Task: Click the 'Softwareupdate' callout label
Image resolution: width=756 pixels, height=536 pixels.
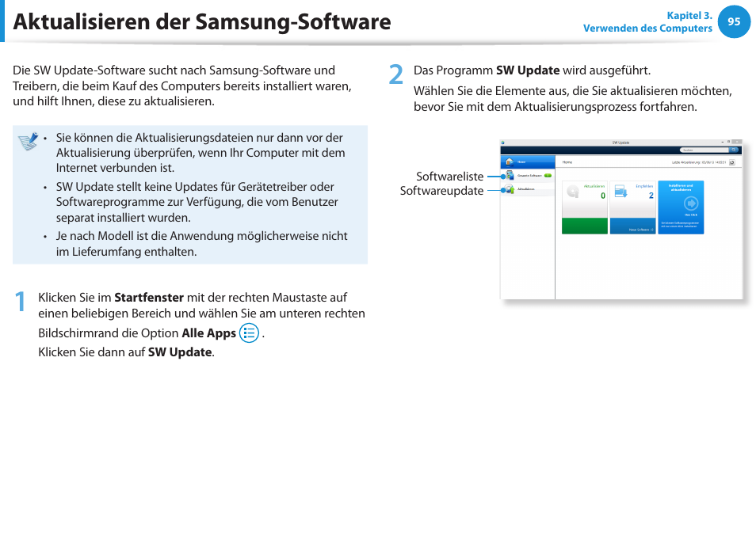Action: tap(441, 191)
